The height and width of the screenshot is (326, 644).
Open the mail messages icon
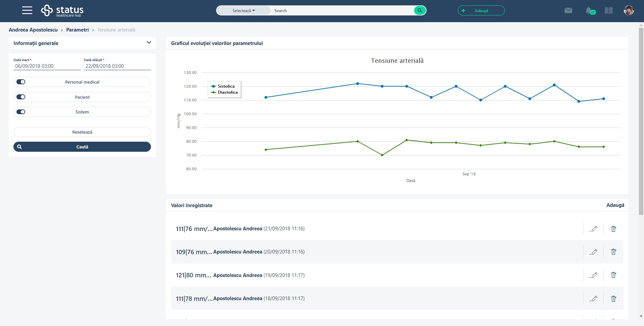point(568,10)
